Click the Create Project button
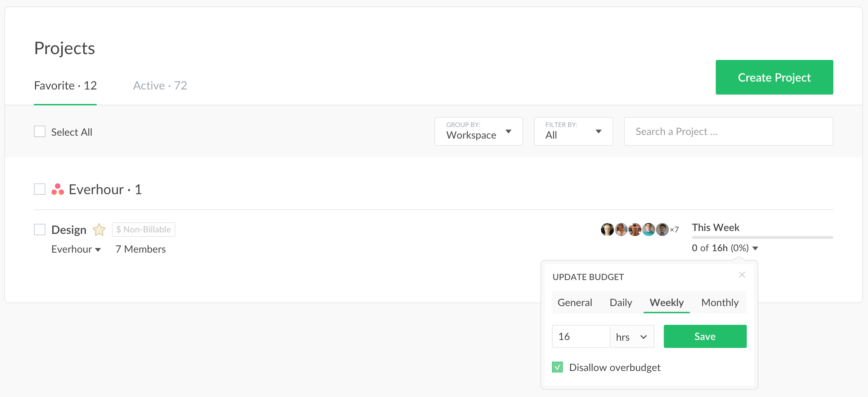 (774, 77)
